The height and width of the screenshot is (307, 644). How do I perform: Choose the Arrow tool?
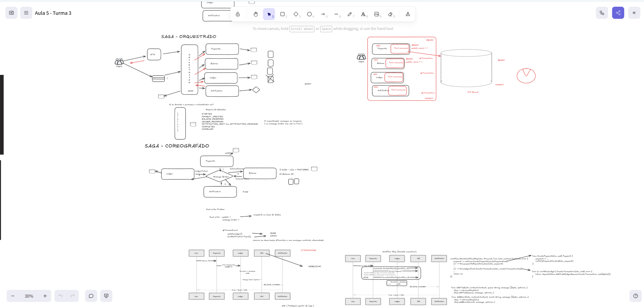[323, 14]
